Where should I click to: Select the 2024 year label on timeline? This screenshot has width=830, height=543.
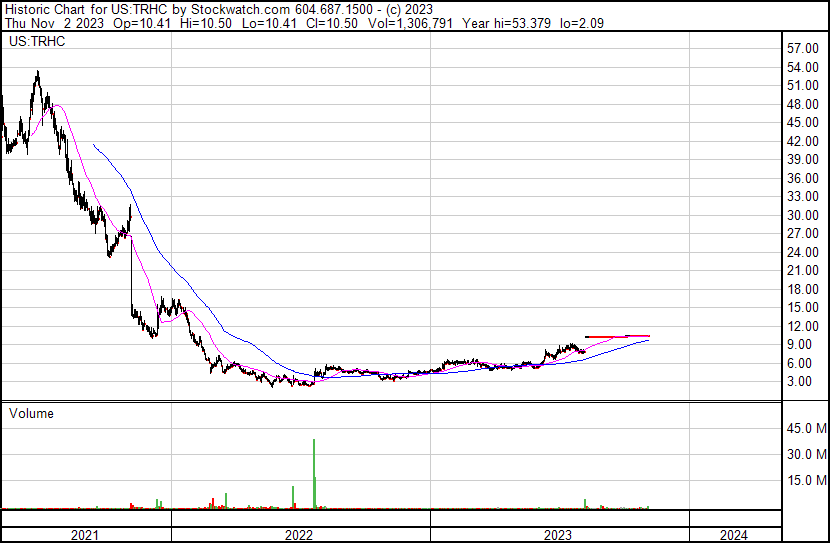734,535
